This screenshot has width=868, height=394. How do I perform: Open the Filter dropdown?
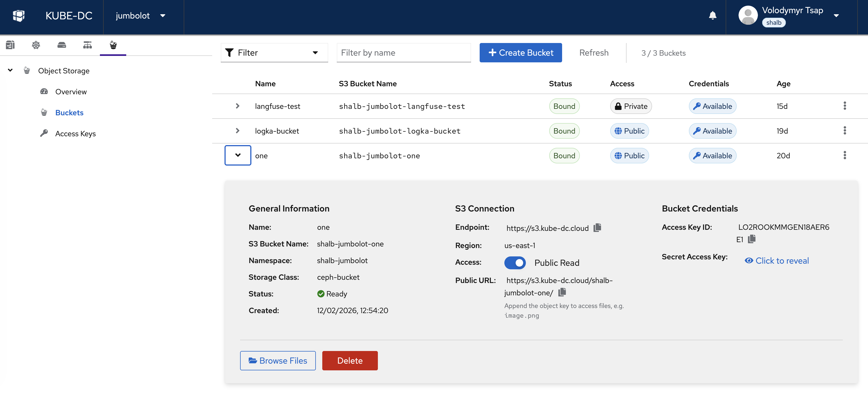click(x=274, y=53)
